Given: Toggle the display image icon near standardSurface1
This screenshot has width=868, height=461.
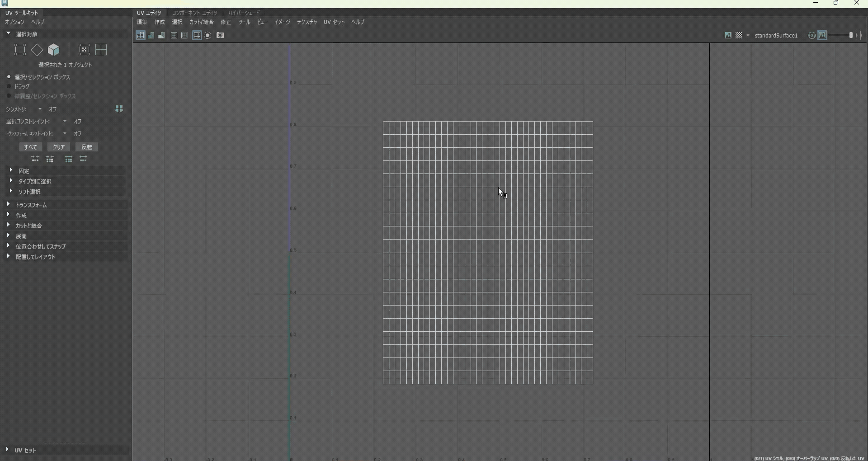Looking at the screenshot, I should pos(728,35).
